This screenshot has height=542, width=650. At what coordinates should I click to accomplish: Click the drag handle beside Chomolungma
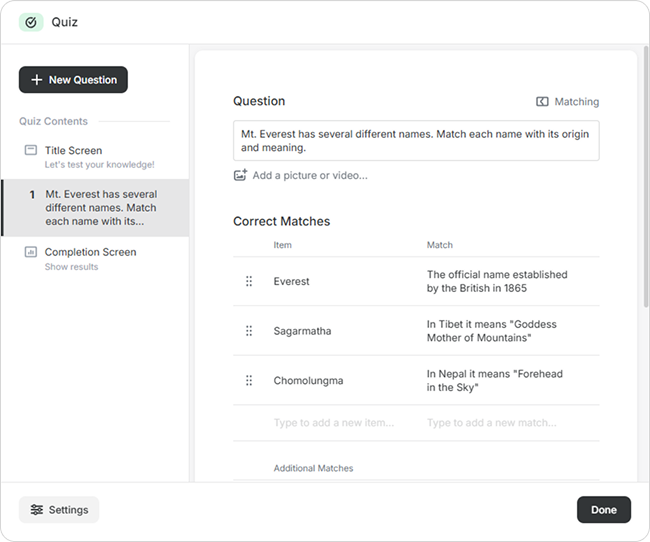[x=249, y=380]
